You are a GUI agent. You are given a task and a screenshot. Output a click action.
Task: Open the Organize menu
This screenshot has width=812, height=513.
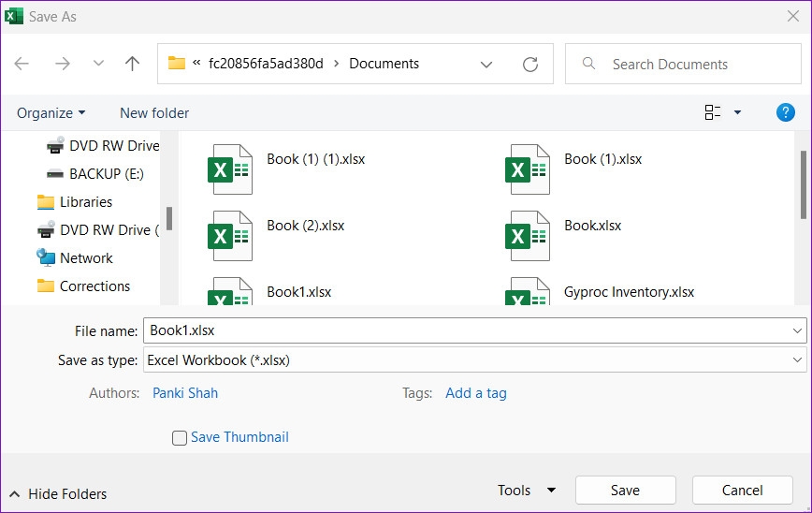(x=51, y=113)
